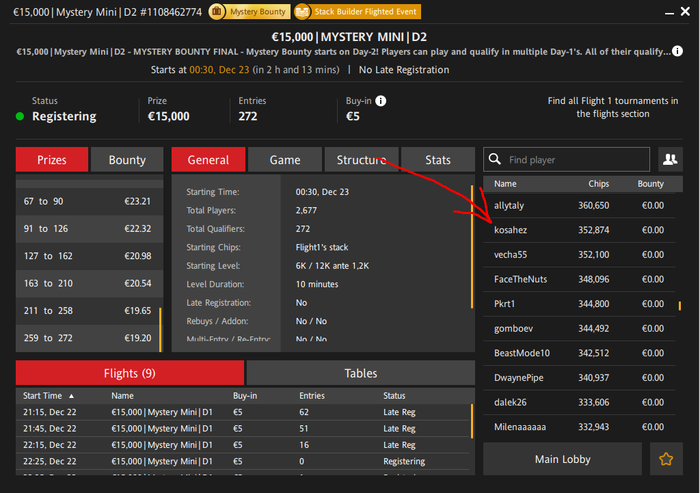Select player vecha55 row
Viewport: 700px width, 493px height.
(x=579, y=255)
